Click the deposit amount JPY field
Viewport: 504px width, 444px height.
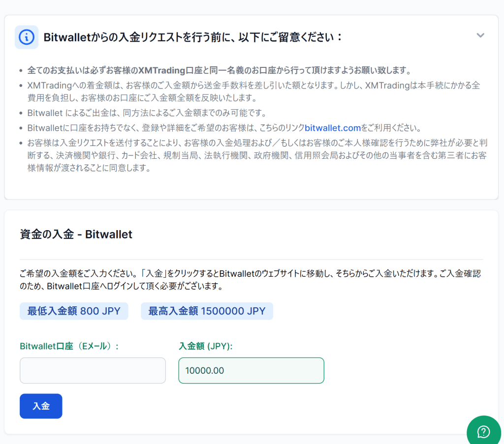pyautogui.click(x=251, y=370)
